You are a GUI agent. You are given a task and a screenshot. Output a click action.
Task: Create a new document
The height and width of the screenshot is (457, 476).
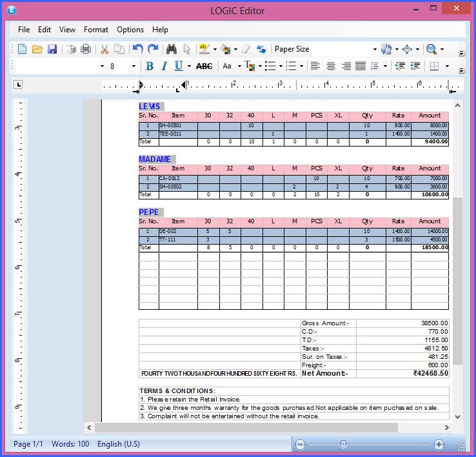click(22, 49)
